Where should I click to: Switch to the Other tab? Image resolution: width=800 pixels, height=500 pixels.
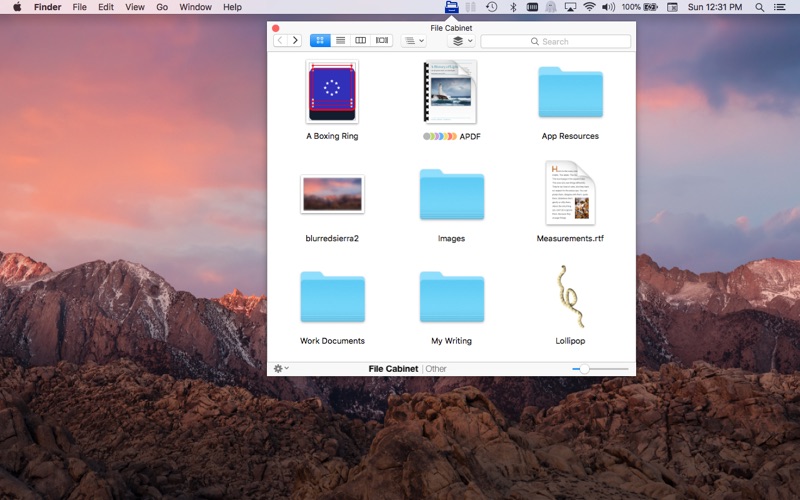[x=436, y=369]
